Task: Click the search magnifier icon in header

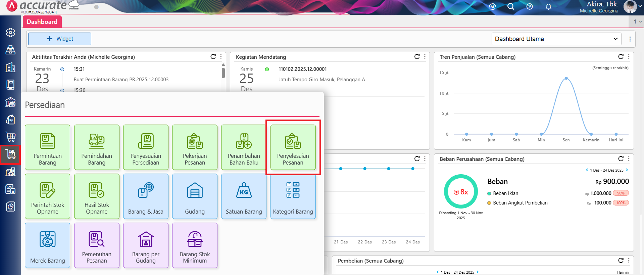Action: (x=511, y=7)
